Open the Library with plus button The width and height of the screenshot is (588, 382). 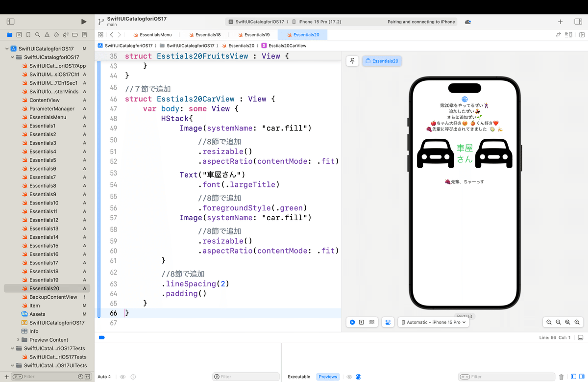coord(561,22)
